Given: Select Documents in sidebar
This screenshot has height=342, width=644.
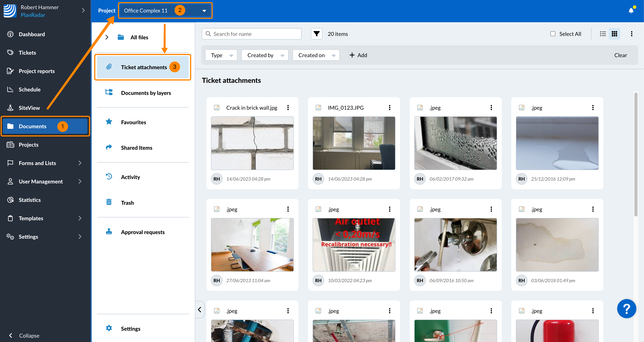Looking at the screenshot, I should point(45,126).
